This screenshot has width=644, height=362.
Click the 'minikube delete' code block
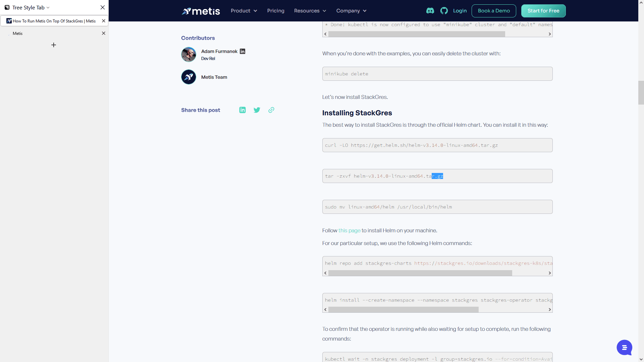coord(437,74)
